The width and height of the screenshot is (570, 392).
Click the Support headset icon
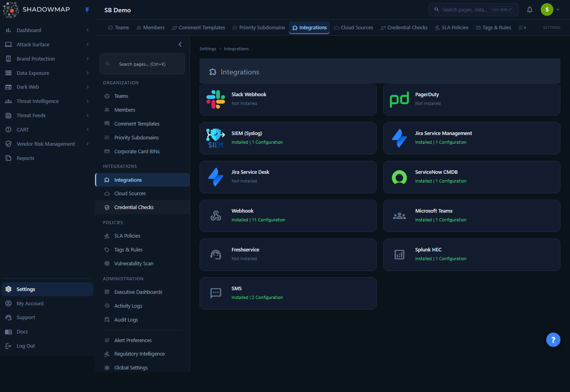pos(8,318)
